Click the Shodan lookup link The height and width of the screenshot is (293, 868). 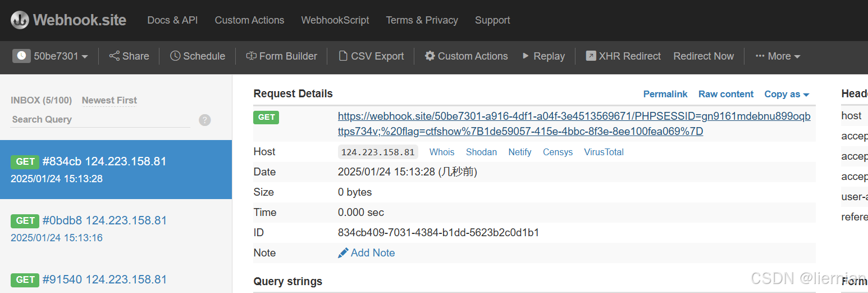481,152
